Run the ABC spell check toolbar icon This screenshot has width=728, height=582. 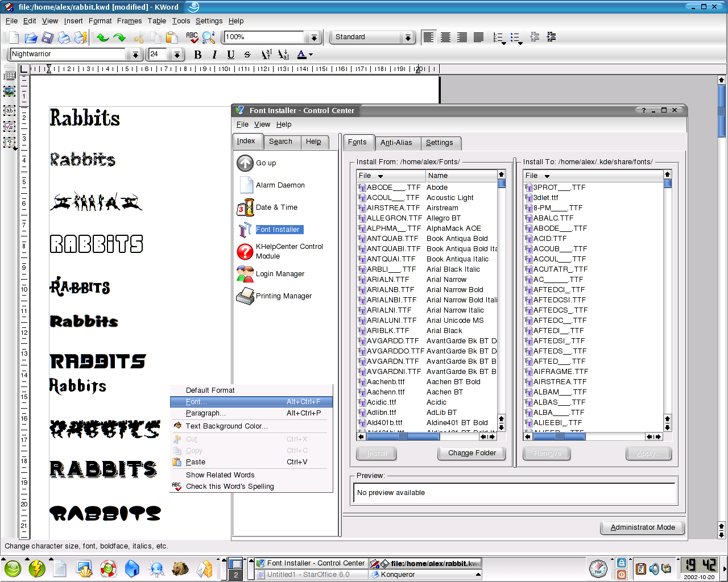click(x=192, y=38)
